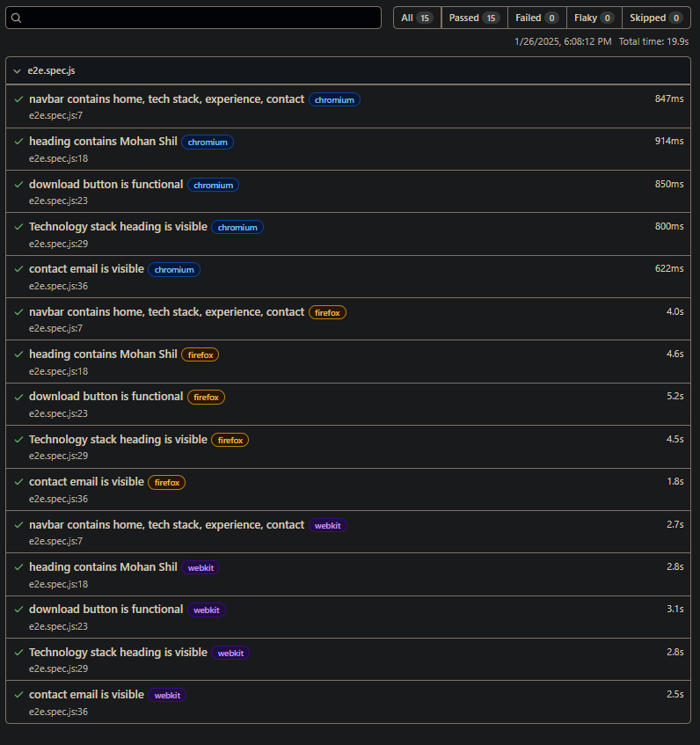Click passed checkmark of firefox Technology stack test
This screenshot has height=745, width=700.
coord(19,440)
